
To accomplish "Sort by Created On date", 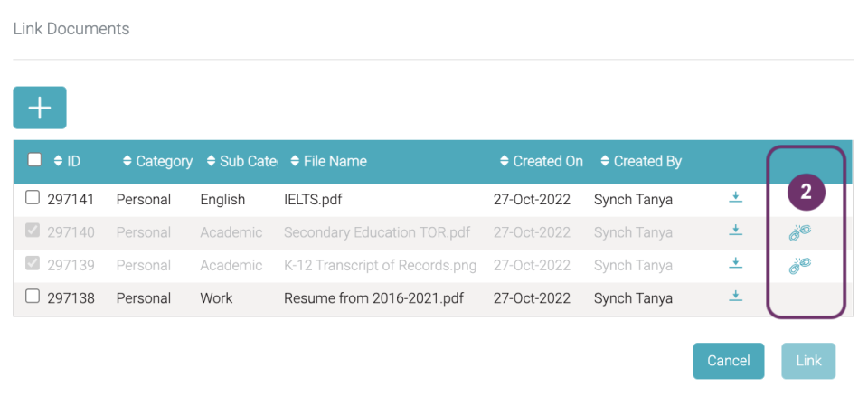I will (542, 161).
